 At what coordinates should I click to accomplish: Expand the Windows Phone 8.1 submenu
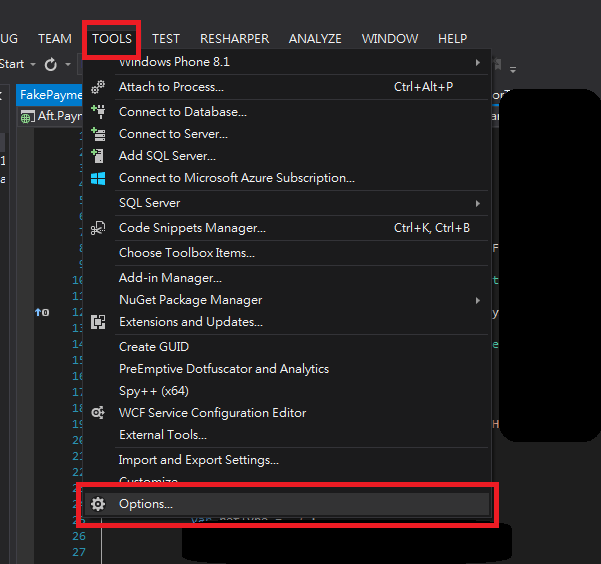(x=478, y=62)
